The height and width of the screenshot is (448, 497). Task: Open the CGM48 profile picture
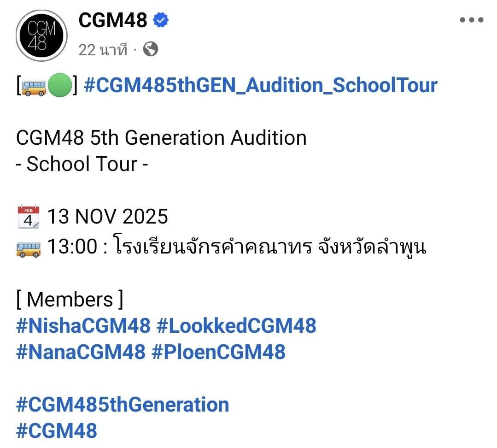[x=41, y=35]
